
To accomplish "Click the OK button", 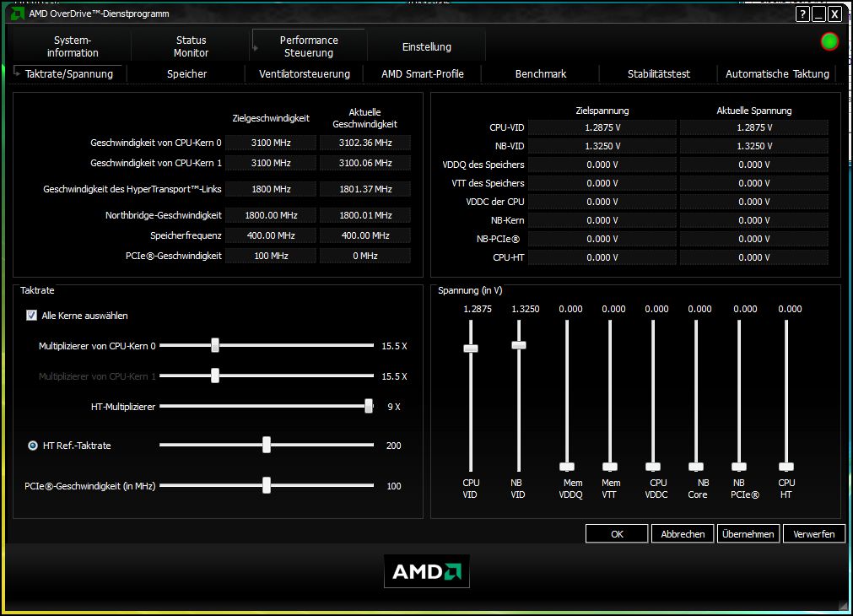I will pos(617,534).
